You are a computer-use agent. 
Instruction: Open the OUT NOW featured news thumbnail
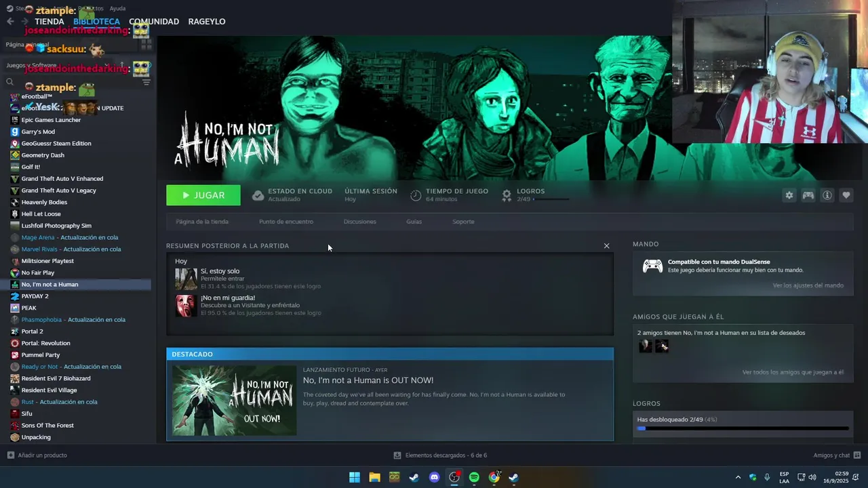click(234, 401)
